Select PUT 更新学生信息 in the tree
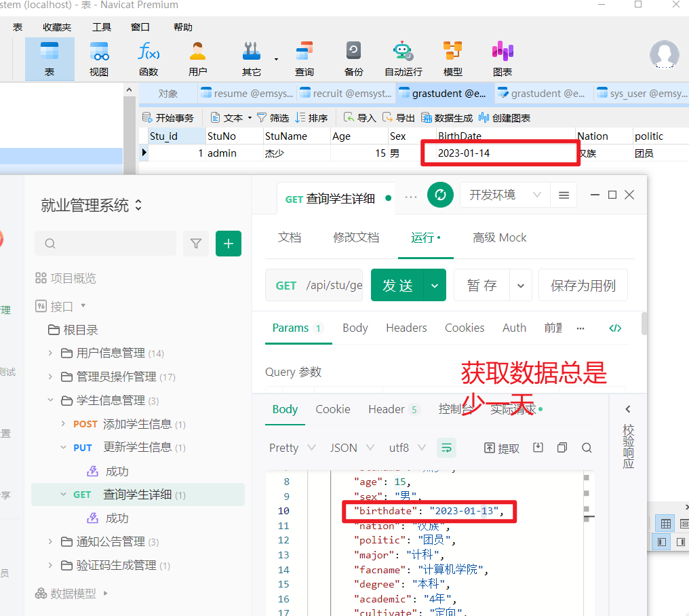Viewport: 689px width, 616px height. [x=129, y=448]
